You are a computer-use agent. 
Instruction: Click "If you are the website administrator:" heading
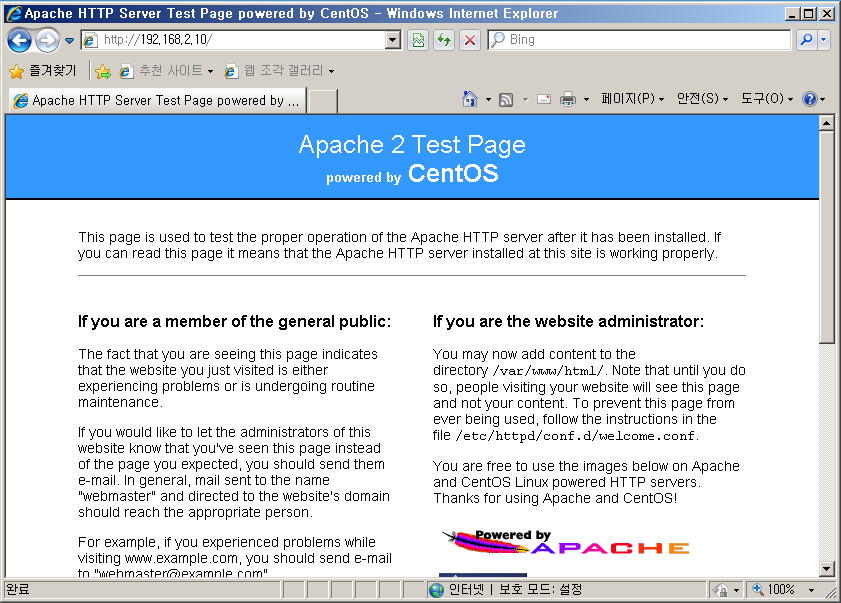pos(569,321)
